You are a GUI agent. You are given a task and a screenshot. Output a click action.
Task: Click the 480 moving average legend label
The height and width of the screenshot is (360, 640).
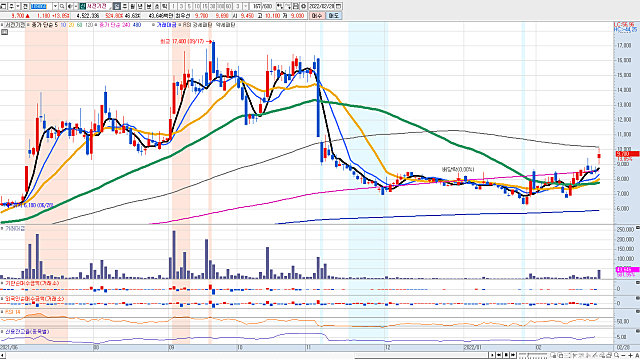(x=137, y=25)
